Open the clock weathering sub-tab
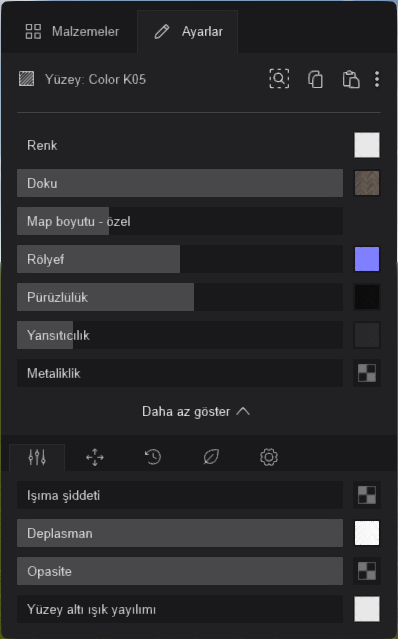The height and width of the screenshot is (639, 398). [153, 457]
